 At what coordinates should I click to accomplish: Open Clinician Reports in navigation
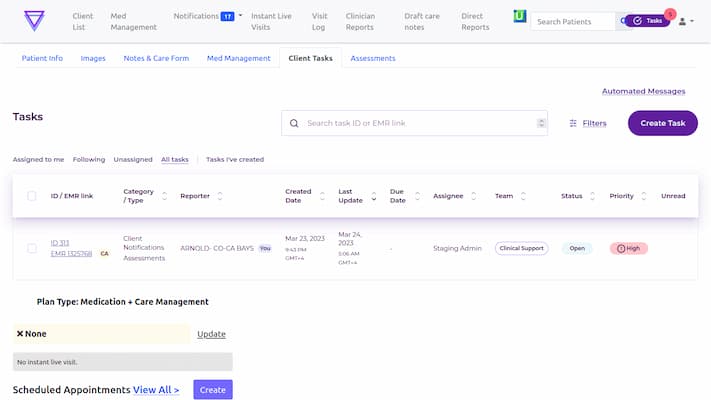tap(360, 21)
